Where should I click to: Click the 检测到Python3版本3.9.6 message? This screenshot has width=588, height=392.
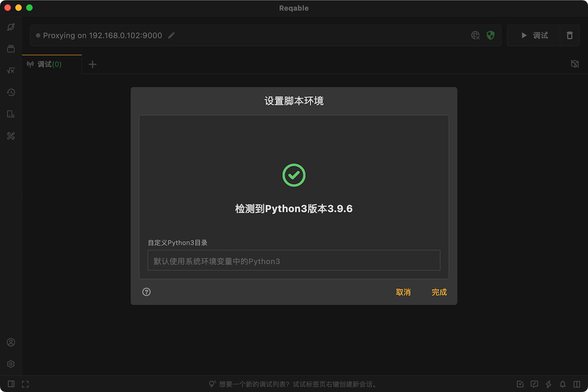click(x=293, y=208)
